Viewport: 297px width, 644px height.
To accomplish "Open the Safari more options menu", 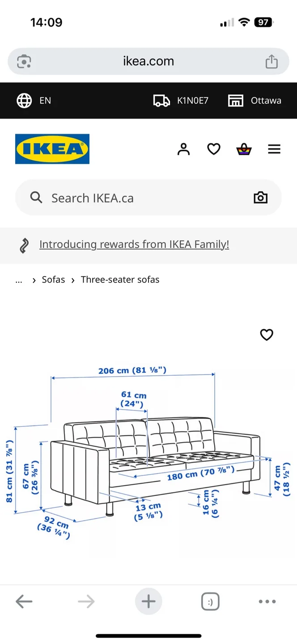I will 267,602.
